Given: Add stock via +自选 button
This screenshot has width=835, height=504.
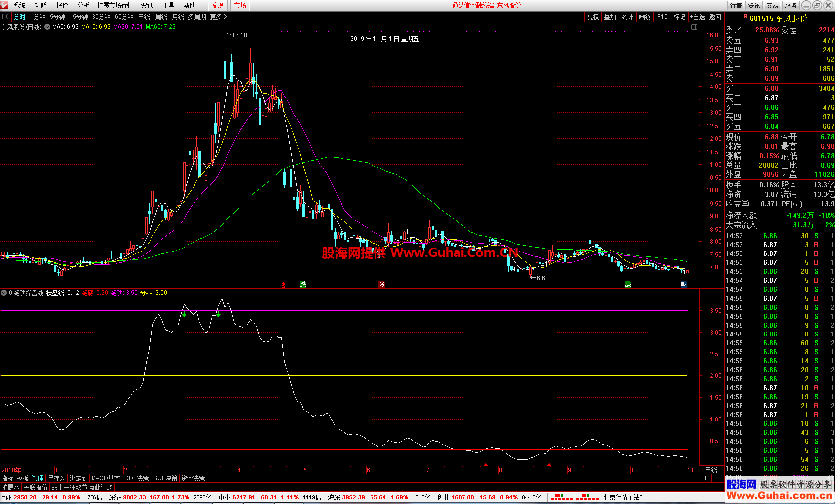Looking at the screenshot, I should tap(697, 17).
